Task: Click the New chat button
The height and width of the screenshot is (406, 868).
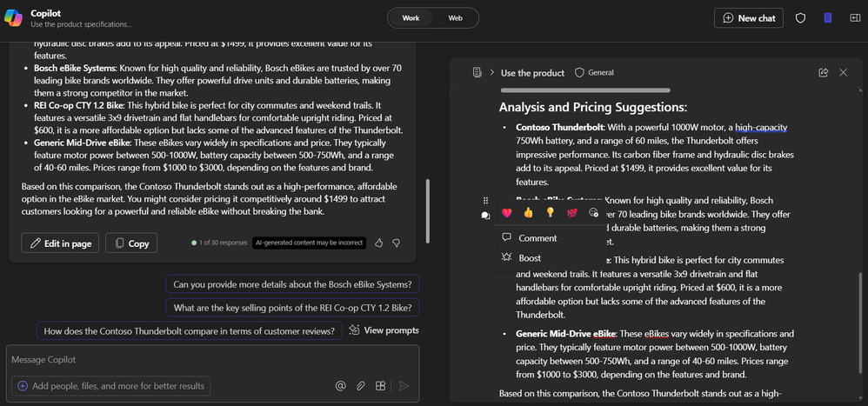Action: point(749,18)
